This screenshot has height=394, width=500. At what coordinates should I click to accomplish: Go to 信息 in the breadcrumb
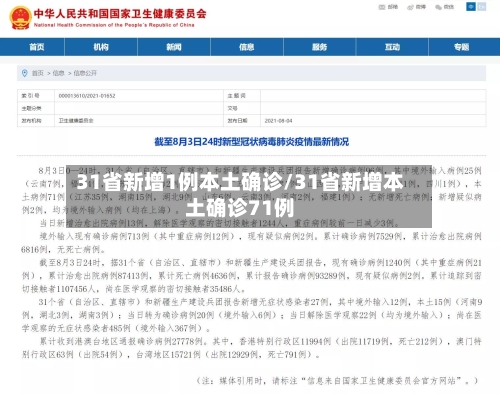pos(58,73)
